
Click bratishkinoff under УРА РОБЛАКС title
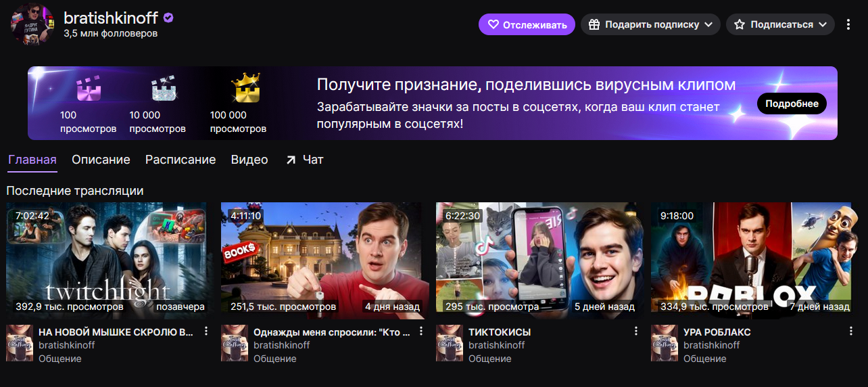pos(712,345)
